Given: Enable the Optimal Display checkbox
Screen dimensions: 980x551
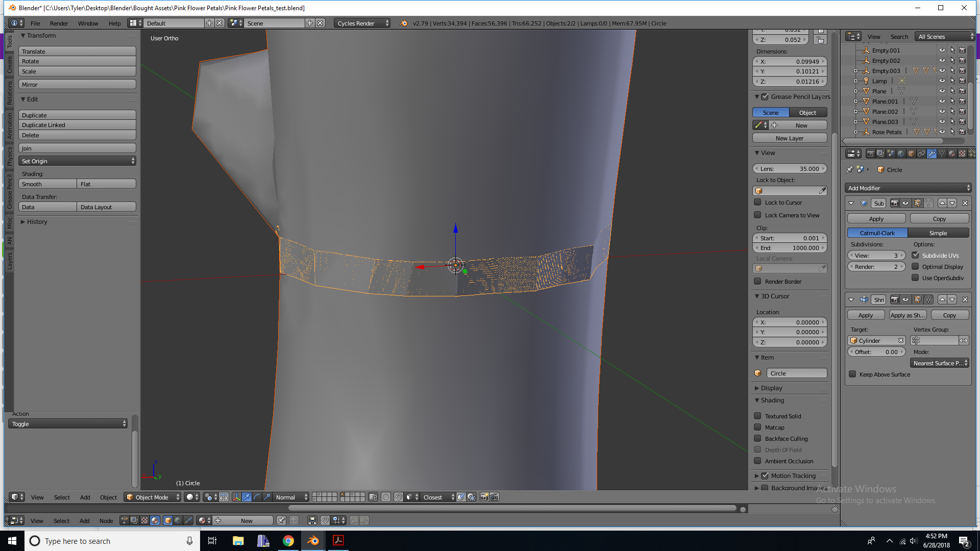Looking at the screenshot, I should 915,266.
